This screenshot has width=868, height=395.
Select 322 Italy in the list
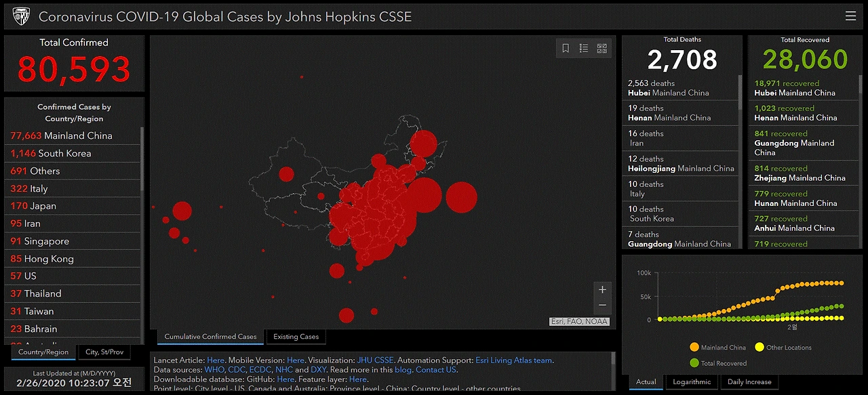(x=73, y=188)
